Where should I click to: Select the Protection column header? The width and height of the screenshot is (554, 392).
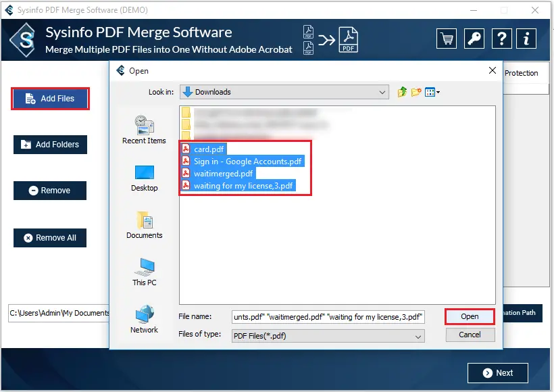point(526,73)
